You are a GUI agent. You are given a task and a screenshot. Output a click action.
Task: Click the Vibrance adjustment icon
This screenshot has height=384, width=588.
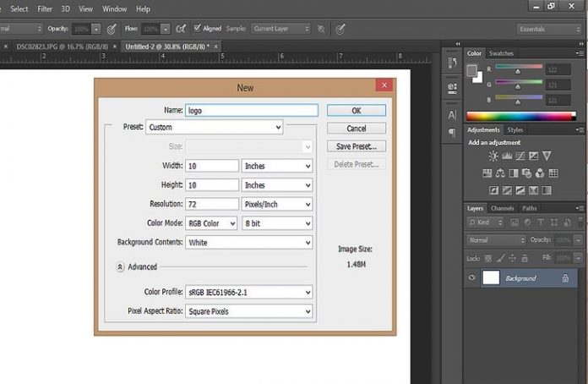pyautogui.click(x=547, y=156)
